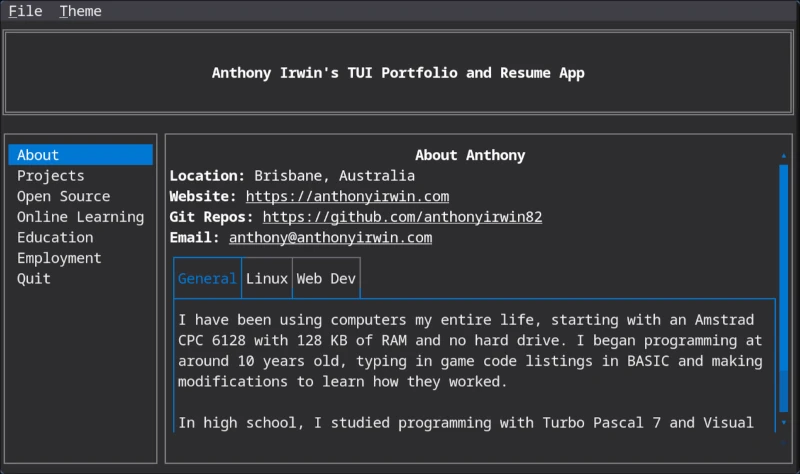Screen dimensions: 800x474
Task: Click the 'Brisbane, Australia' location text
Action: 334,176
